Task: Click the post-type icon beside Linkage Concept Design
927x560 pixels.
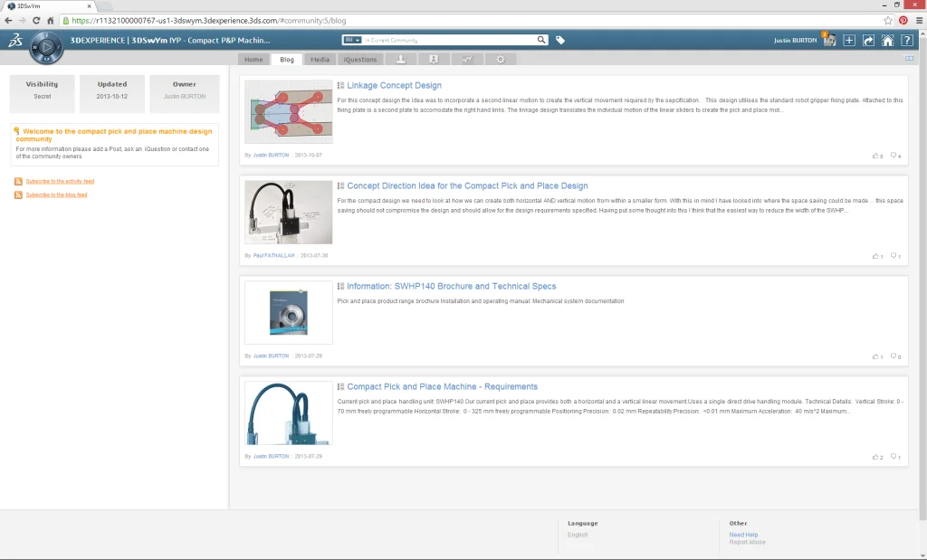Action: pyautogui.click(x=340, y=86)
